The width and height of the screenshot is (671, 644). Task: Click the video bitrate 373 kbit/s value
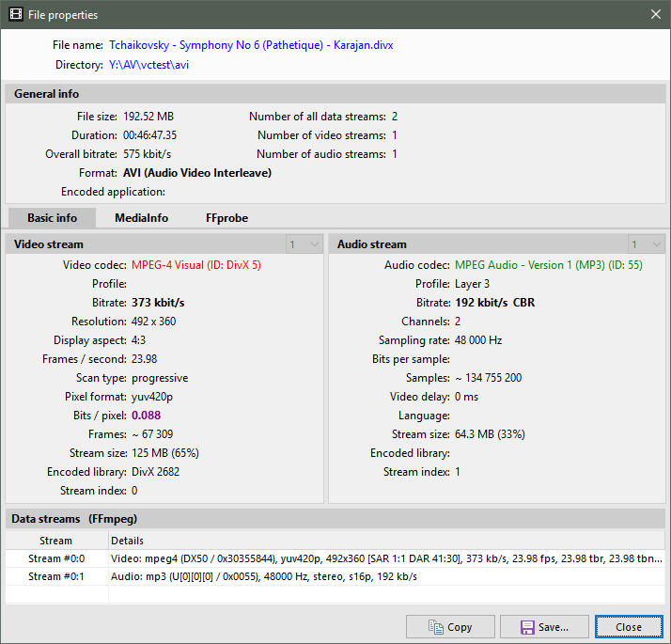coord(158,303)
